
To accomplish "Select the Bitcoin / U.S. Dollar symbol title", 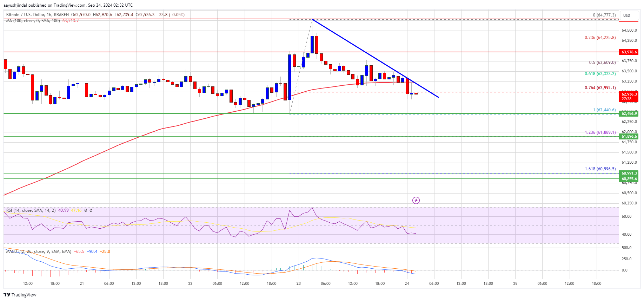I will pyautogui.click(x=25, y=15).
